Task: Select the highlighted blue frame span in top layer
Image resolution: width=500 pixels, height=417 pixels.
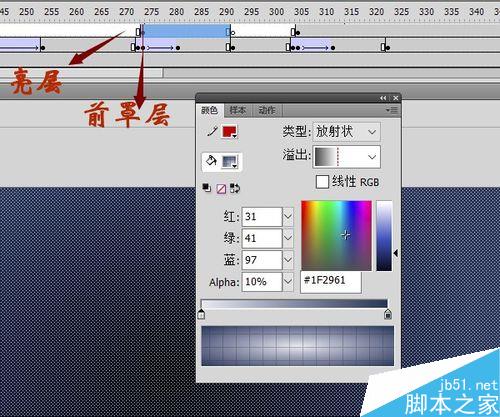Action: coord(186,31)
